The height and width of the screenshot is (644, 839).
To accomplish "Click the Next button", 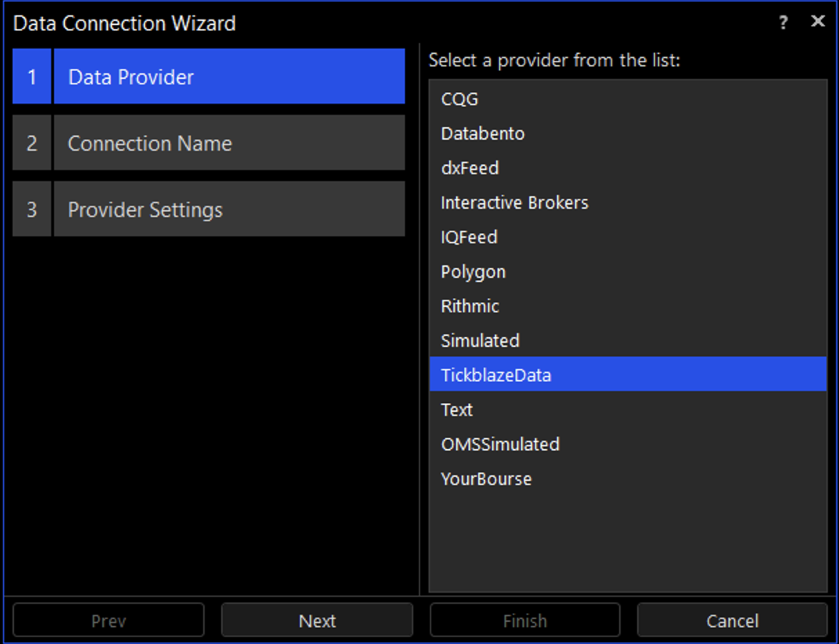I will [x=317, y=620].
